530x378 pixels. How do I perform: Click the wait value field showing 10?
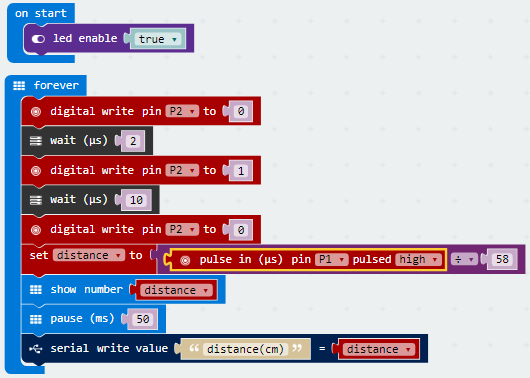click(x=136, y=200)
